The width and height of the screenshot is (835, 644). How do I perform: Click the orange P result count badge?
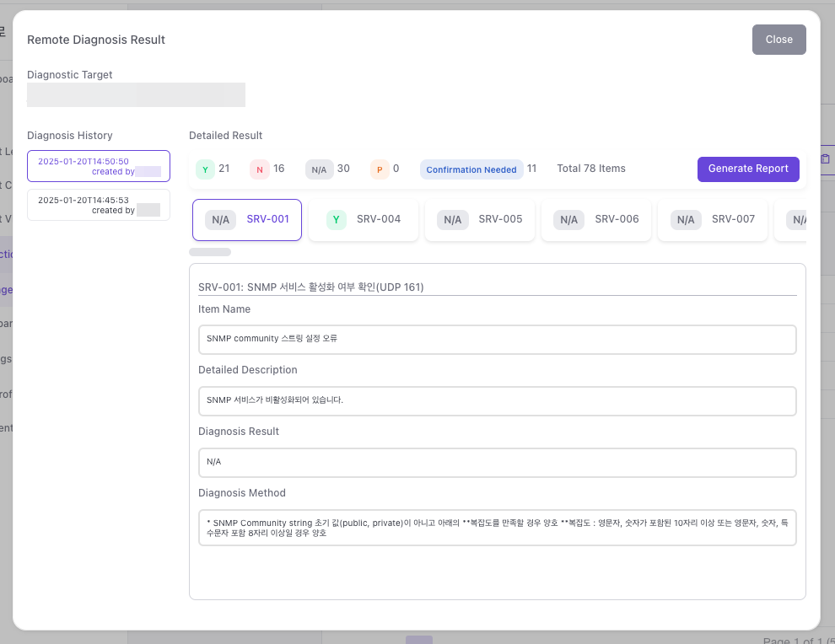pos(380,169)
